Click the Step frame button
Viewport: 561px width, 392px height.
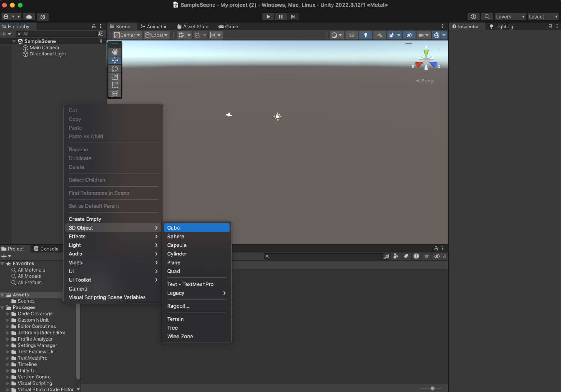click(293, 16)
